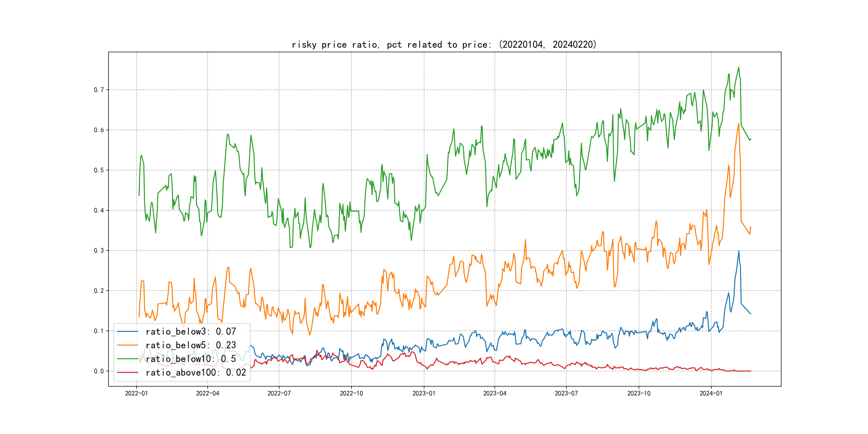Click the blue ratio_below3 legend line

click(127, 332)
